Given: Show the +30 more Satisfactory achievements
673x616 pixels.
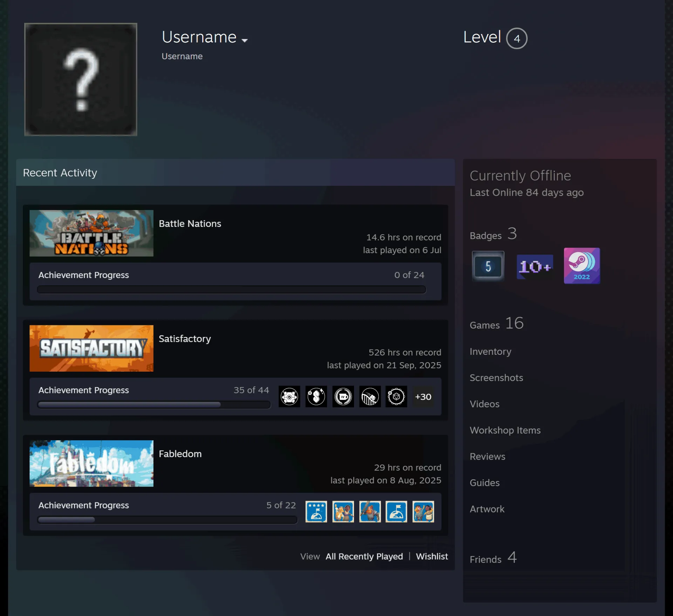Looking at the screenshot, I should 423,397.
